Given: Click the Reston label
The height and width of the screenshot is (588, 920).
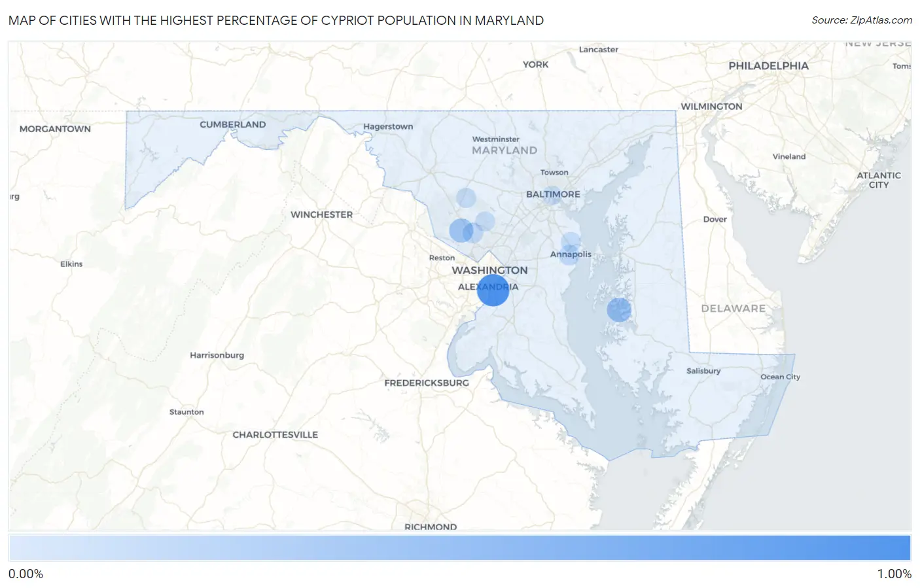Looking at the screenshot, I should click(442, 258).
